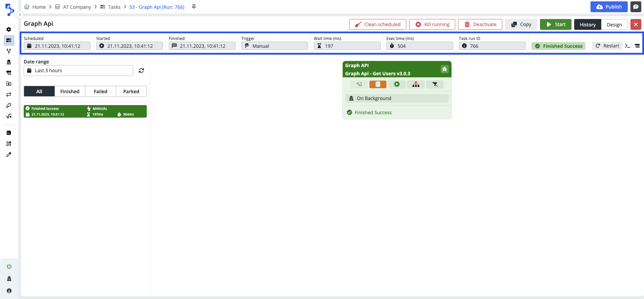Viewport: 644px width, 299px height.
Task: Go to Tasks in the breadcrumb
Action: coord(114,7)
